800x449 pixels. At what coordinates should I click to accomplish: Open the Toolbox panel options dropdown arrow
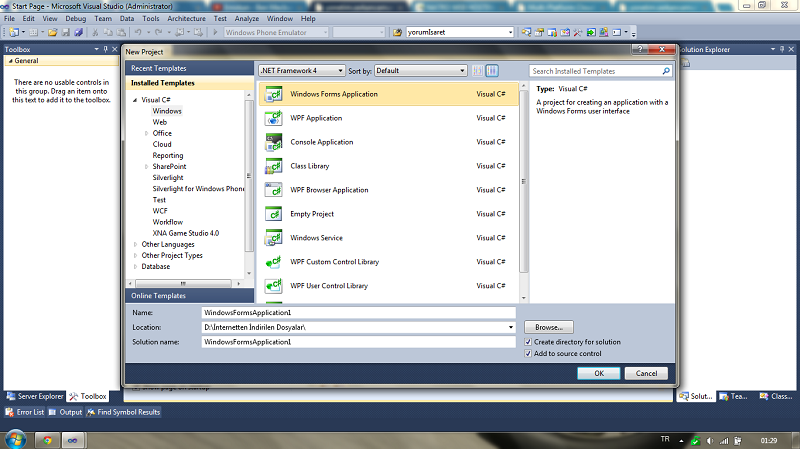96,49
